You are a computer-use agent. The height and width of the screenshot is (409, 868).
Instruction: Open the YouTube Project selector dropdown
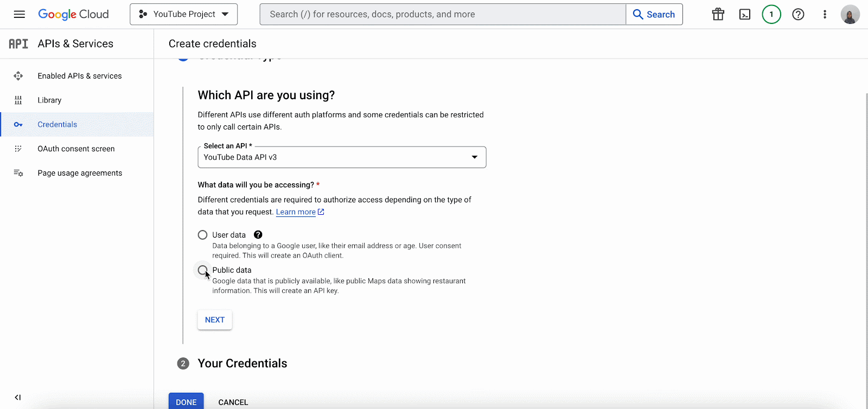coord(184,14)
